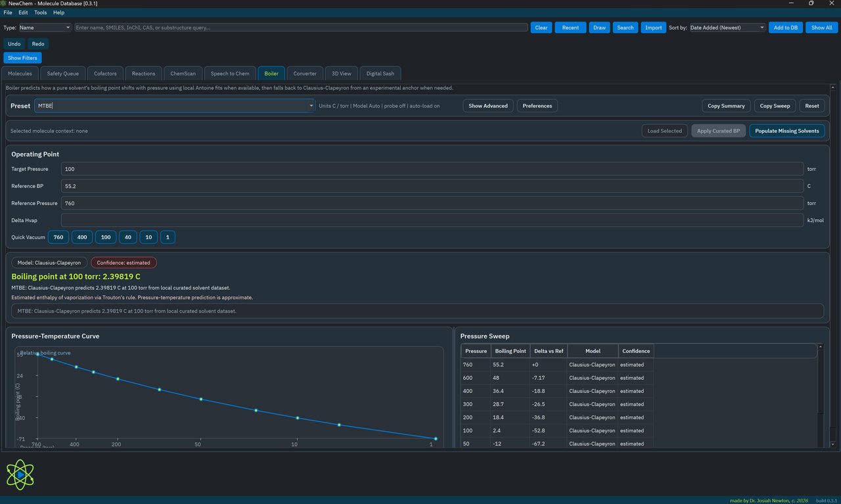Click the Draw button
Screen dimensions: 841x504
(599, 28)
